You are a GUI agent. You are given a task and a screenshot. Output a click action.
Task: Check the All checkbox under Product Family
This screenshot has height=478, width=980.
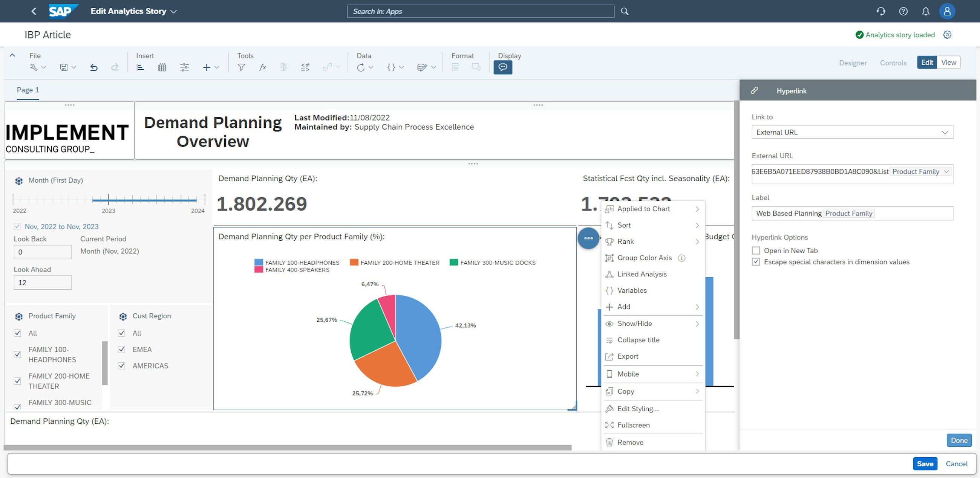tap(17, 332)
